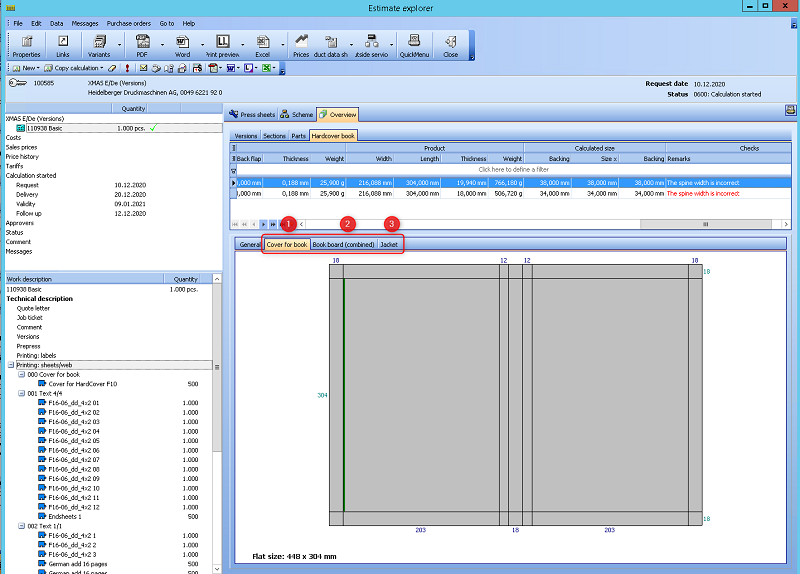Open Sales prices in the left panel
Screen dimensions: 800x574
(21, 147)
